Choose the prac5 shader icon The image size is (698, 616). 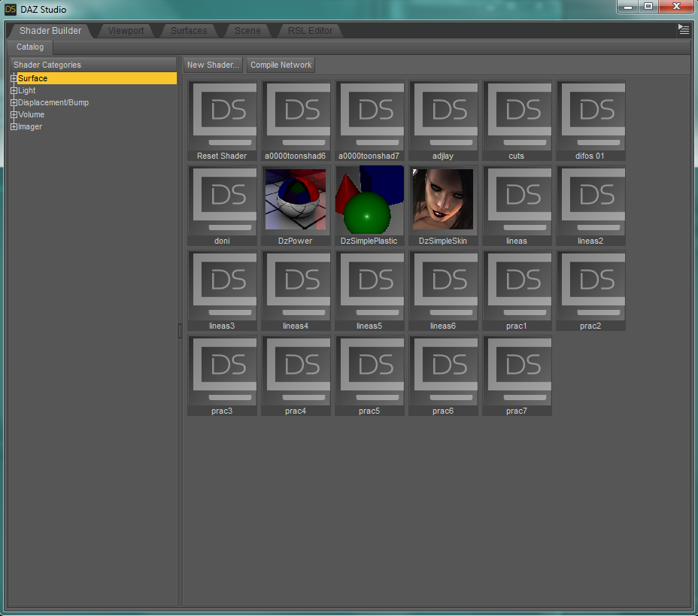[x=369, y=375]
